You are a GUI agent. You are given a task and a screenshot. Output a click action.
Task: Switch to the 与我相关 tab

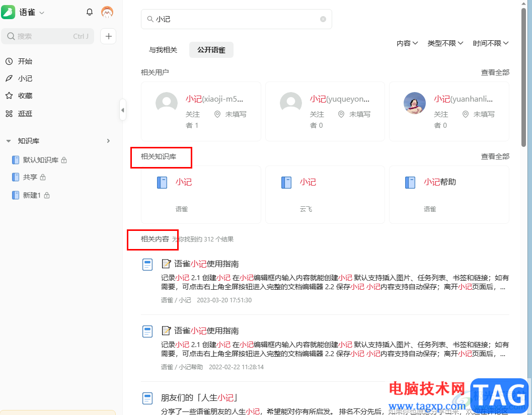(x=163, y=50)
